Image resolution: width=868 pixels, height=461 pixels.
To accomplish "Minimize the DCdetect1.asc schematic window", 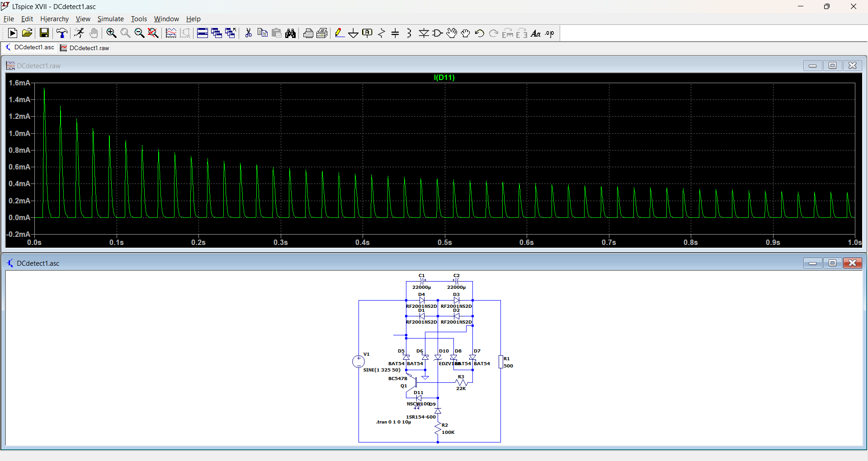I will pyautogui.click(x=812, y=263).
